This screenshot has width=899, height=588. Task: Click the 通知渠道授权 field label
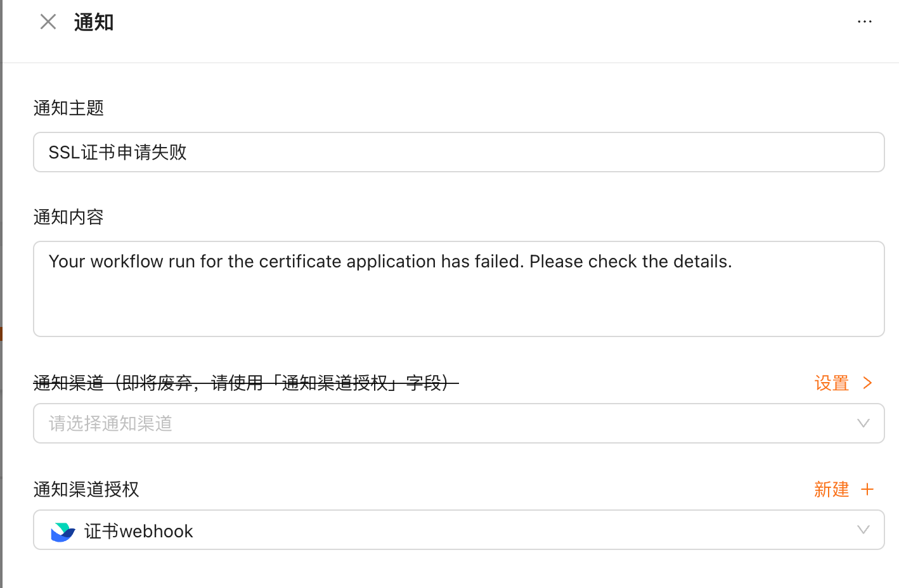pyautogui.click(x=86, y=489)
